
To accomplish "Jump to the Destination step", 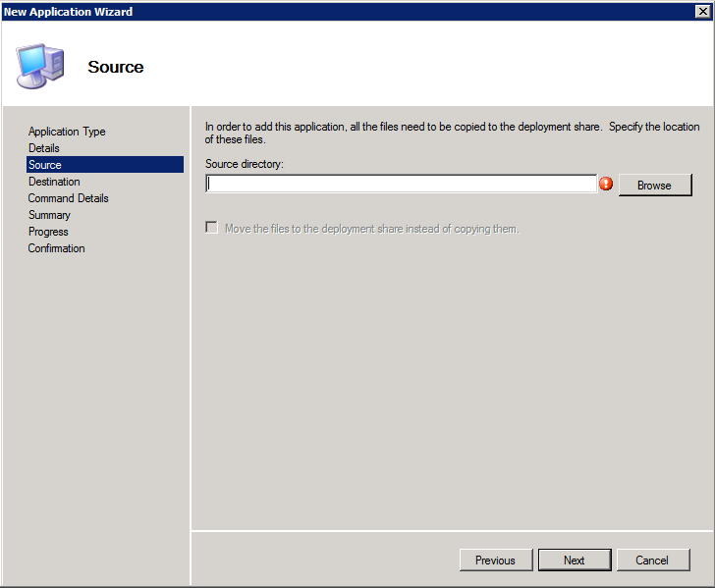I will click(x=54, y=182).
